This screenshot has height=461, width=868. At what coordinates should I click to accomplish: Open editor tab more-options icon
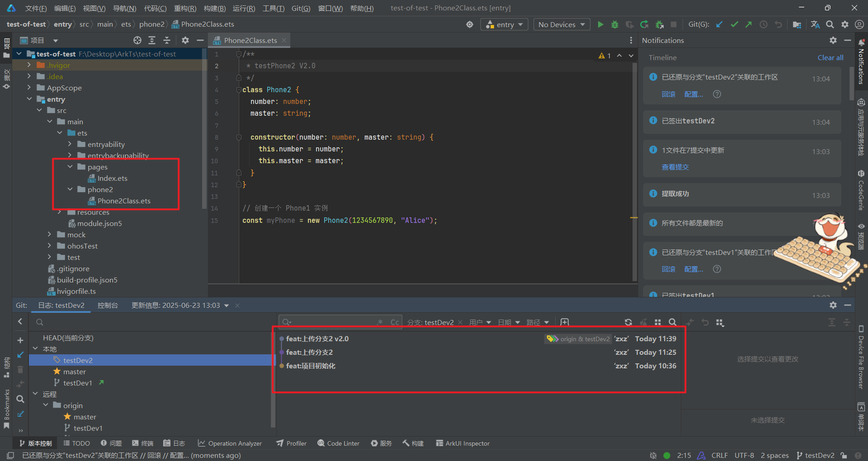pos(631,40)
